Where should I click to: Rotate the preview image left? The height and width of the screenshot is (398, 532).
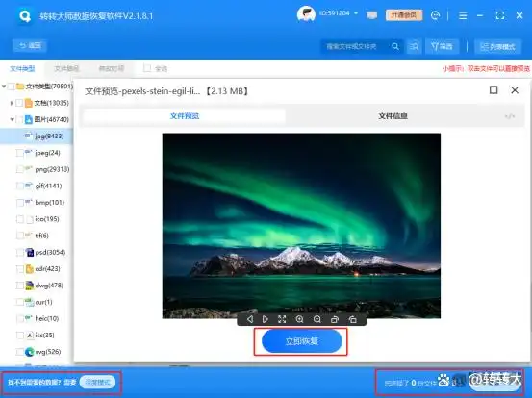pos(335,319)
